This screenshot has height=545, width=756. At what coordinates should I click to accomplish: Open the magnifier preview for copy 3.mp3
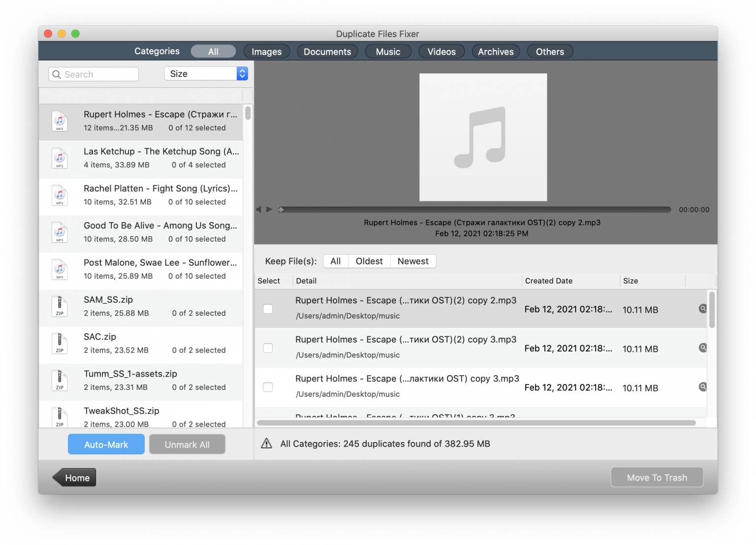[702, 348]
